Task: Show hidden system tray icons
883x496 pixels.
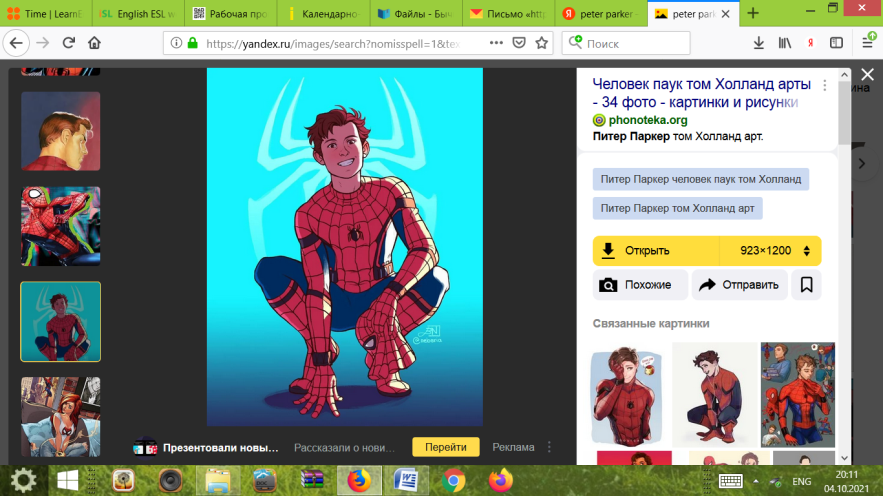Action: tap(756, 481)
